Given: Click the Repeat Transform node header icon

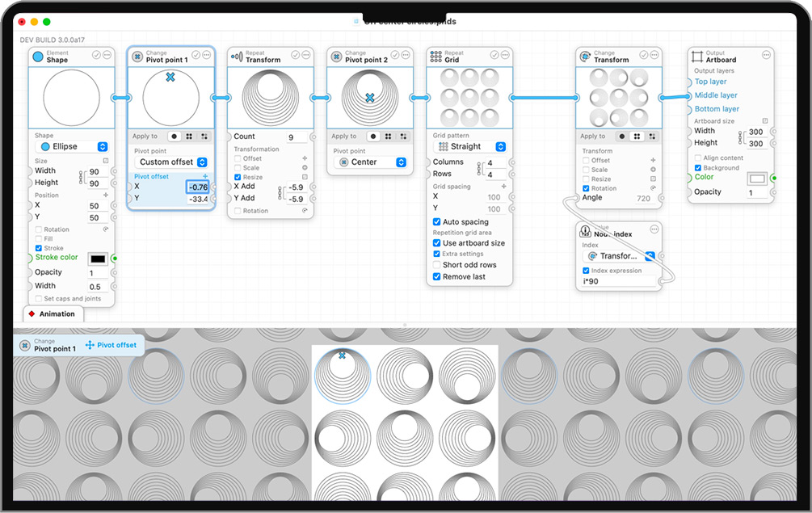Looking at the screenshot, I should coord(237,56).
